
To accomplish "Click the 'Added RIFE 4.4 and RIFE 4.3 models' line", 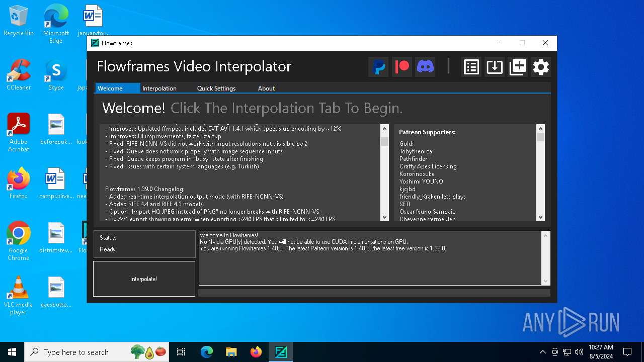I will (x=154, y=204).
